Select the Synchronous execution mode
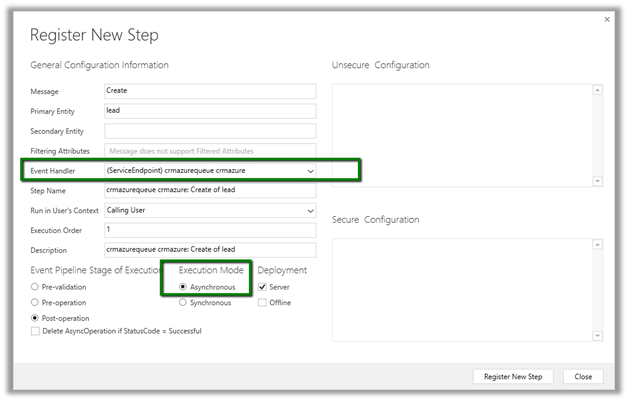628x401 pixels. tap(182, 302)
